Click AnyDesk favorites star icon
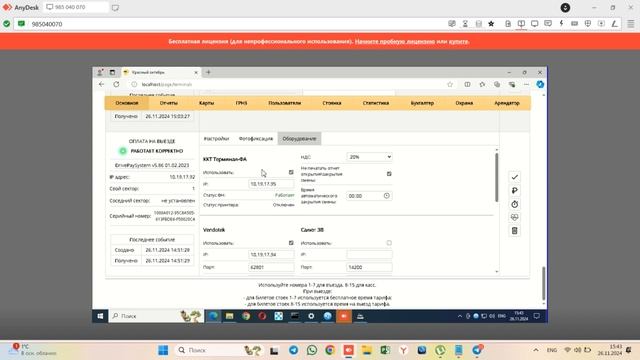Image resolution: width=640 pixels, height=360 pixels. pos(491,24)
